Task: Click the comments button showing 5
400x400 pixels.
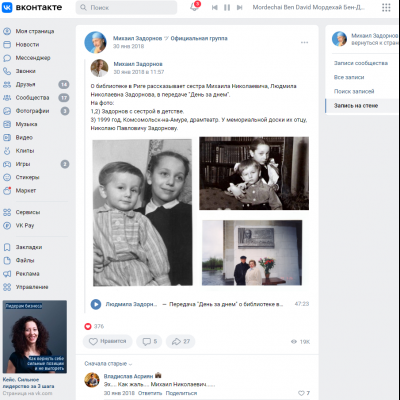Action: pyautogui.click(x=149, y=341)
